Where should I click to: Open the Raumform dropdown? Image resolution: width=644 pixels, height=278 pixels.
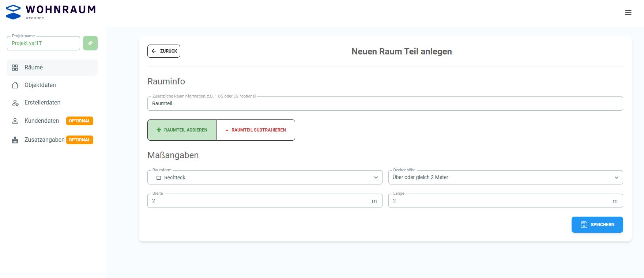[x=265, y=178]
